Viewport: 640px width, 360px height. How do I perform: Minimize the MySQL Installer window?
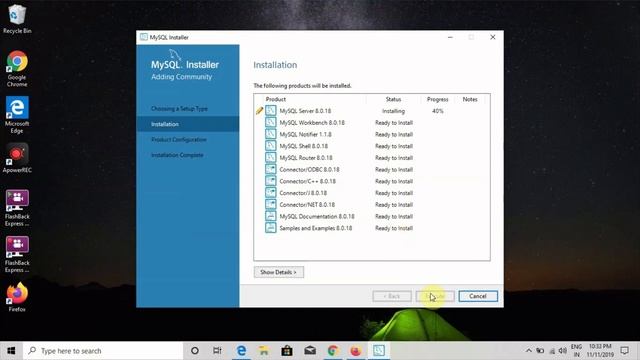click(x=450, y=37)
